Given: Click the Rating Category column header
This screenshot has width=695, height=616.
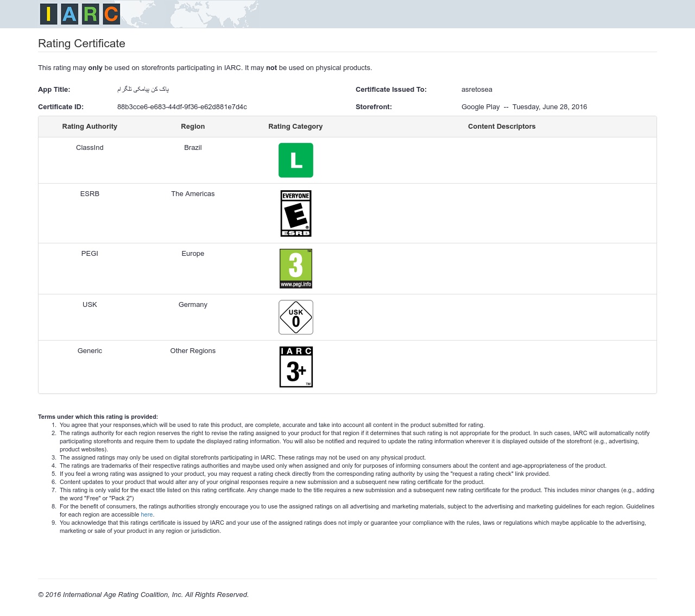Looking at the screenshot, I should [x=295, y=127].
